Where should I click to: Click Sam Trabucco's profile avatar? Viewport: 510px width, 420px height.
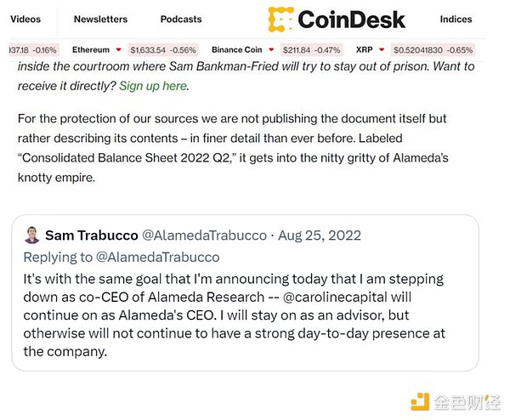tap(31, 236)
